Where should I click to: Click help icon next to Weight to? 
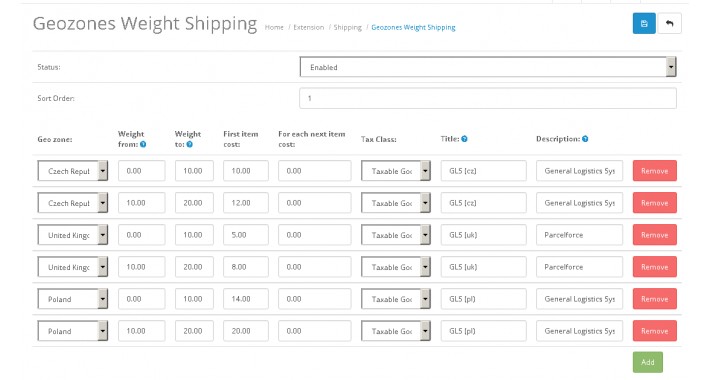[190, 144]
